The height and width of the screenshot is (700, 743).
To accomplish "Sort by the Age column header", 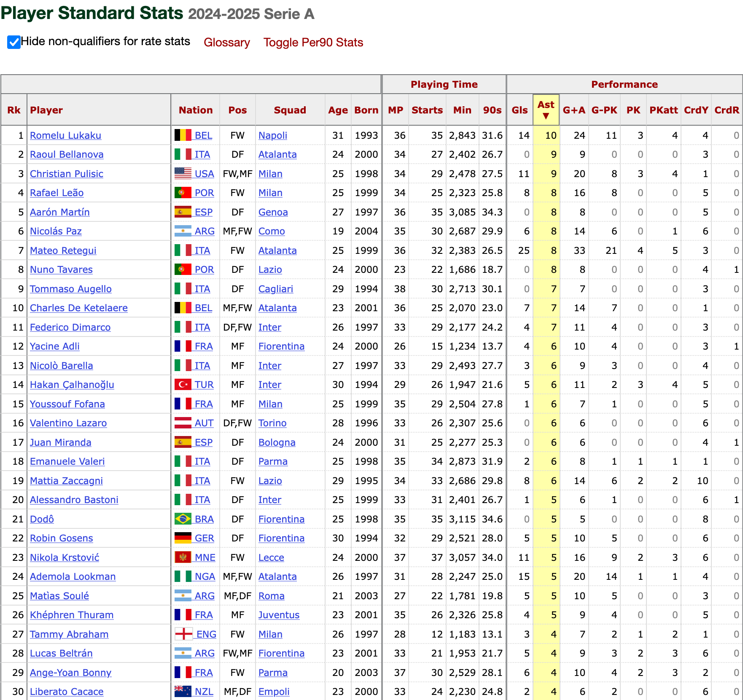I will [x=338, y=110].
